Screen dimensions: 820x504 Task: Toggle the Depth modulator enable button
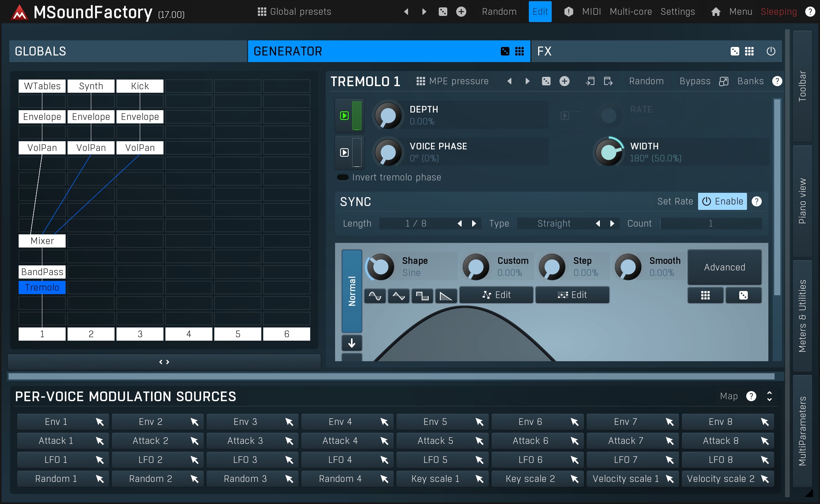[x=344, y=116]
